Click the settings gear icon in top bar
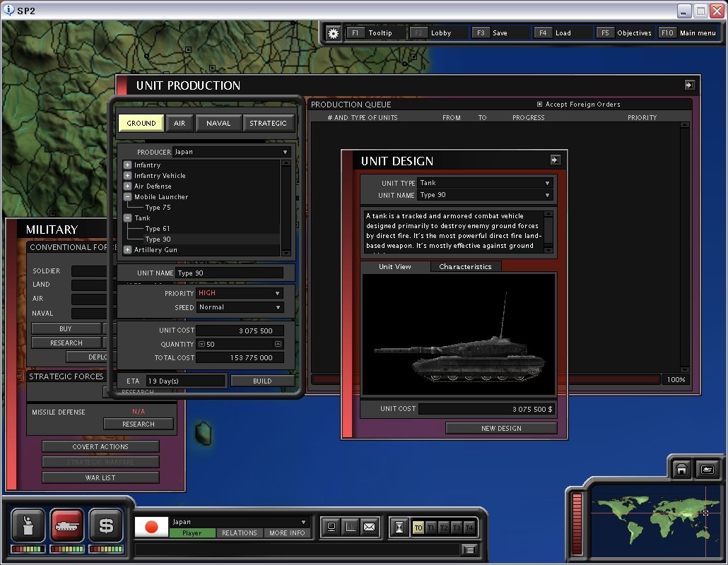 click(333, 33)
